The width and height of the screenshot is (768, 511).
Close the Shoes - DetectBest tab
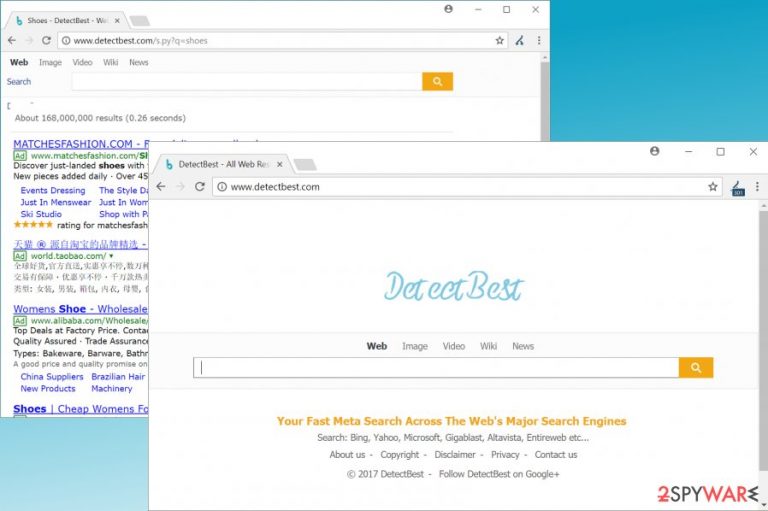coord(117,21)
